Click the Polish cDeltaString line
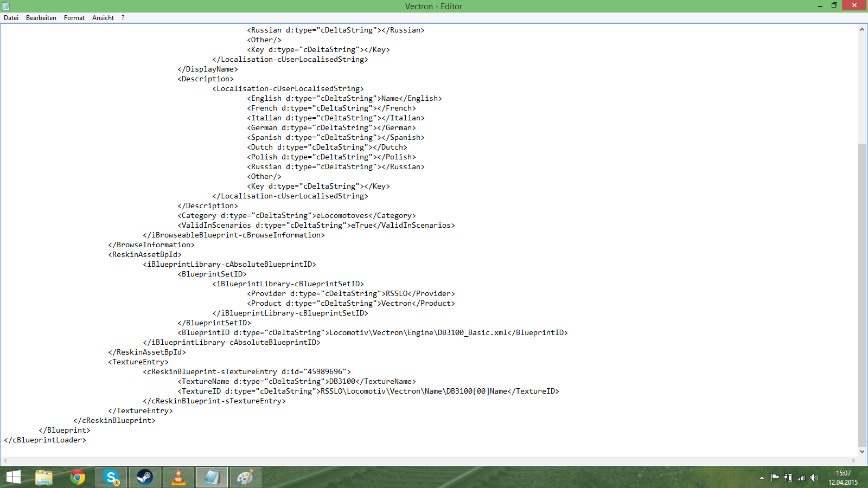Viewport: 868px width, 488px height. (331, 157)
